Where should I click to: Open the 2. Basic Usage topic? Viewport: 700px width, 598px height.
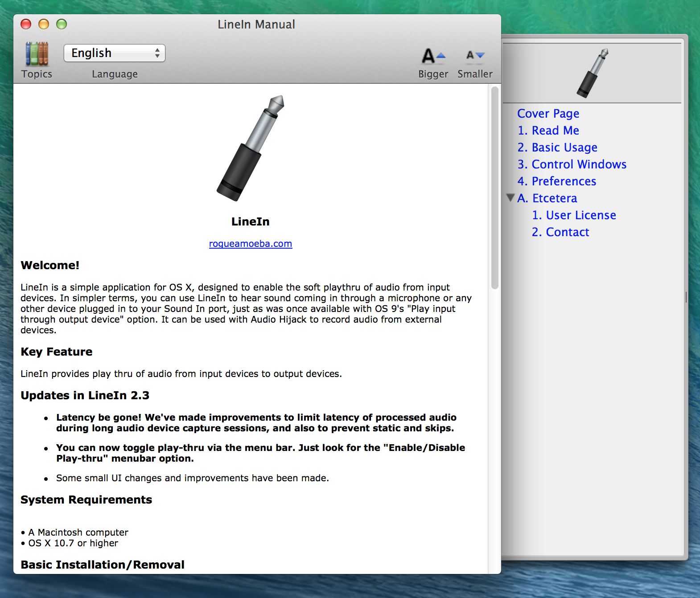(x=557, y=147)
